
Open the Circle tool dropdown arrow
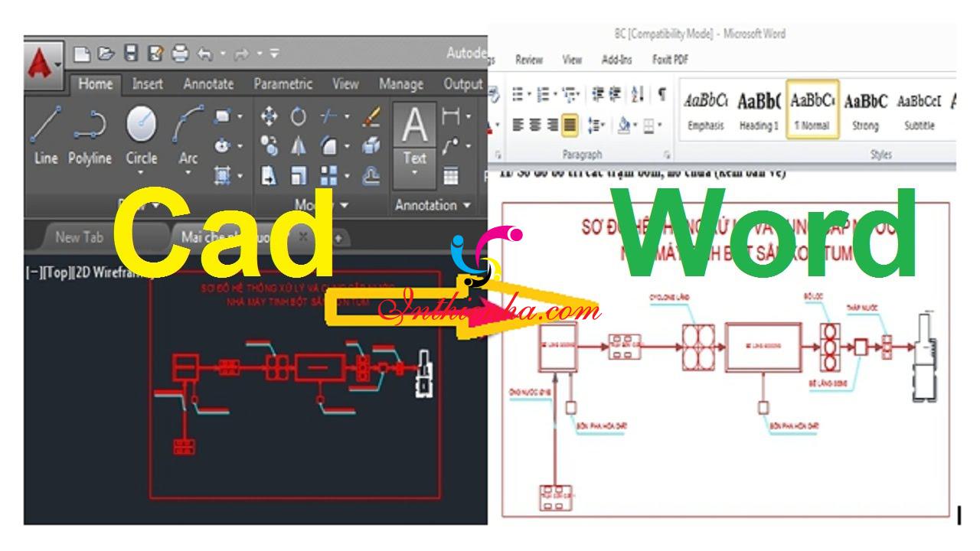[x=141, y=174]
